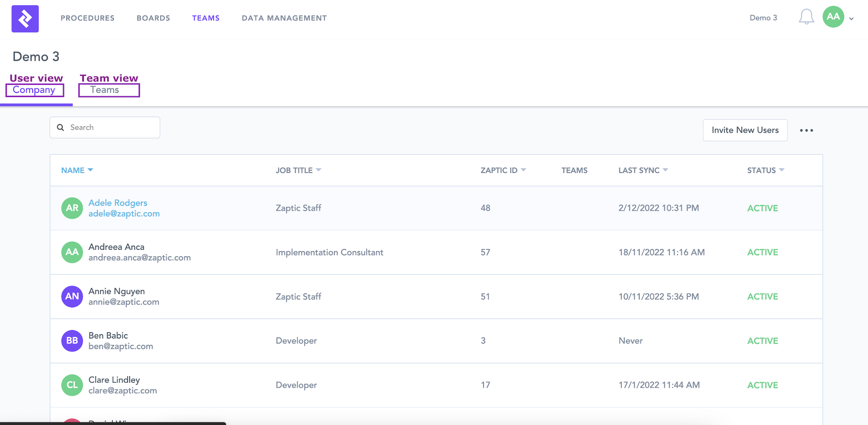The width and height of the screenshot is (868, 425).
Task: Click the AA account avatar
Action: (833, 18)
